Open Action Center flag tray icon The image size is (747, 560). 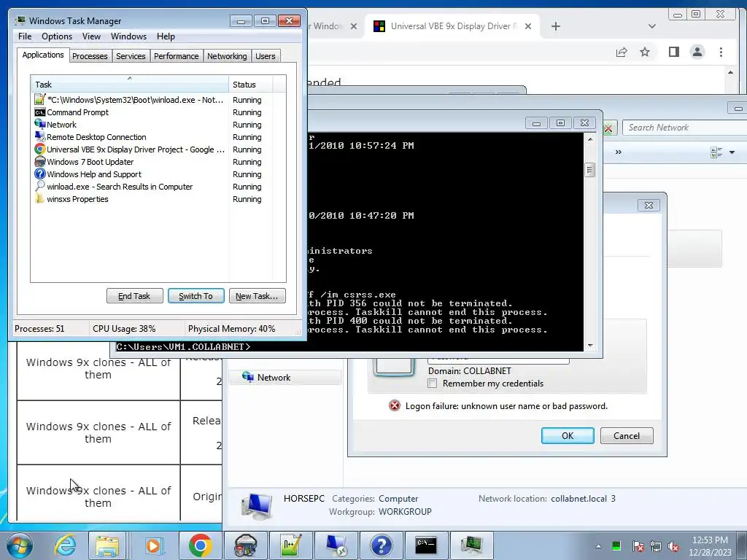tap(638, 546)
